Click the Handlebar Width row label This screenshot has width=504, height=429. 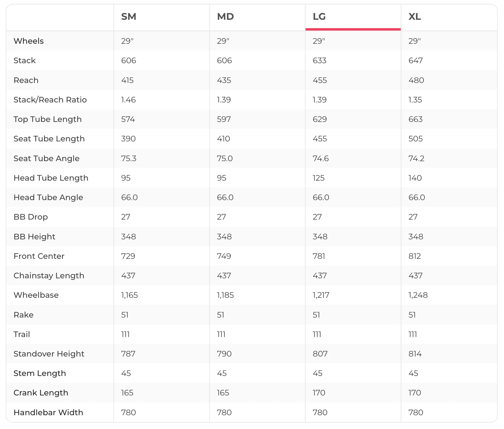tap(48, 413)
